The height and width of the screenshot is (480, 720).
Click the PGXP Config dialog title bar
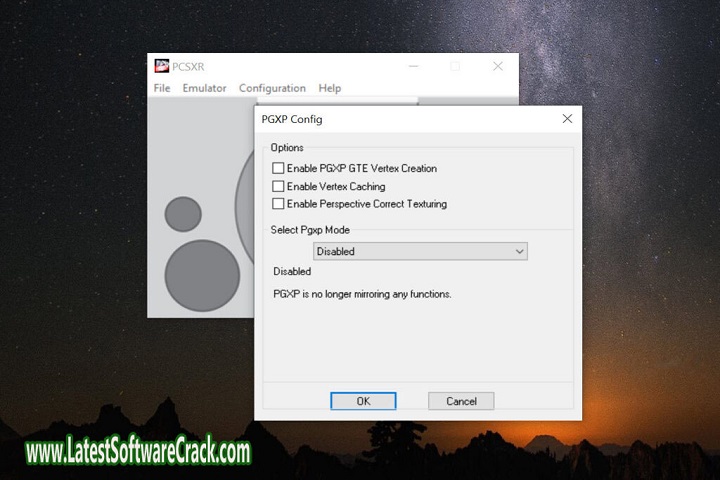tap(400, 119)
